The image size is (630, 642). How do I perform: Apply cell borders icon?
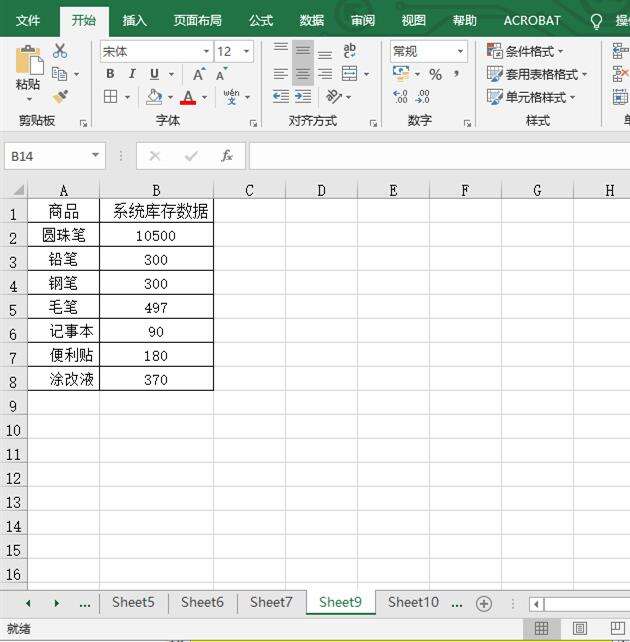pyautogui.click(x=111, y=97)
